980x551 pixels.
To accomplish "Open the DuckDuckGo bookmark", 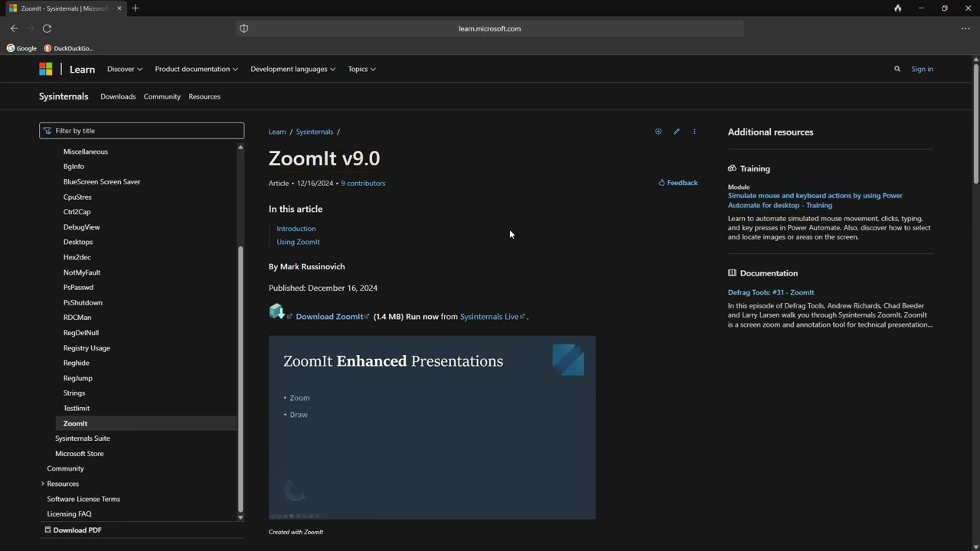I will (x=69, y=48).
